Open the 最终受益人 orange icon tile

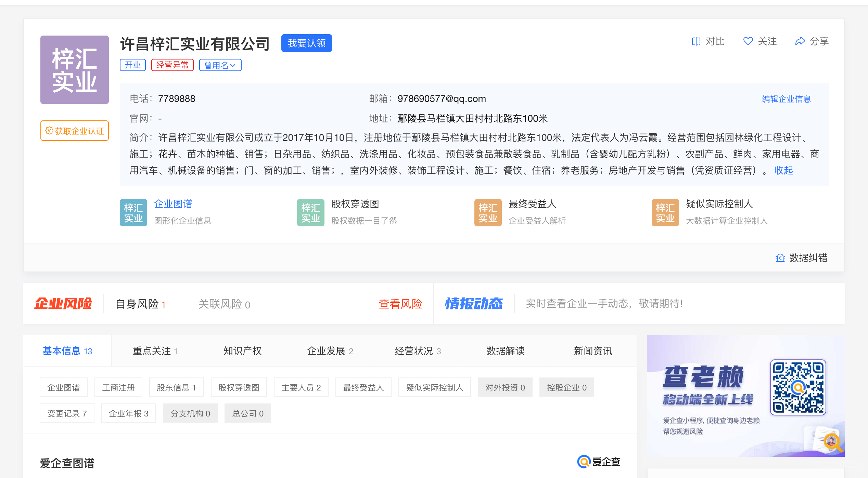[488, 213]
